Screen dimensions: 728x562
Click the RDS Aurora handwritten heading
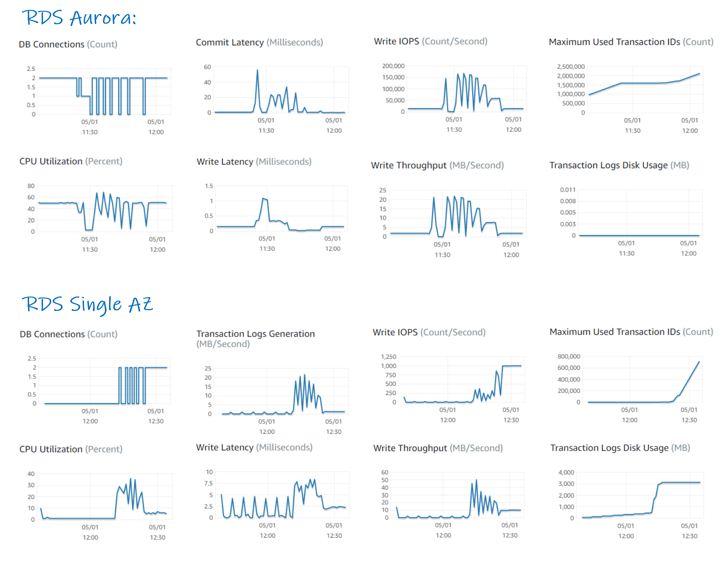[x=79, y=18]
